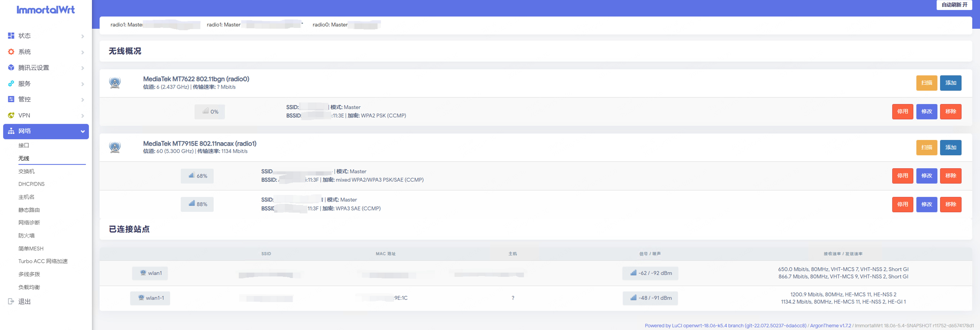Expand the 系统 menu chevron
Screen dimensions: 980x330
click(x=82, y=52)
